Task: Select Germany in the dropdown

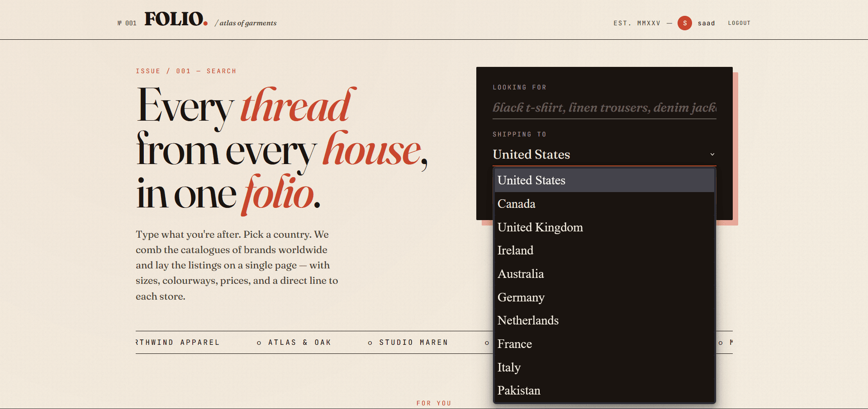Action: (x=604, y=297)
